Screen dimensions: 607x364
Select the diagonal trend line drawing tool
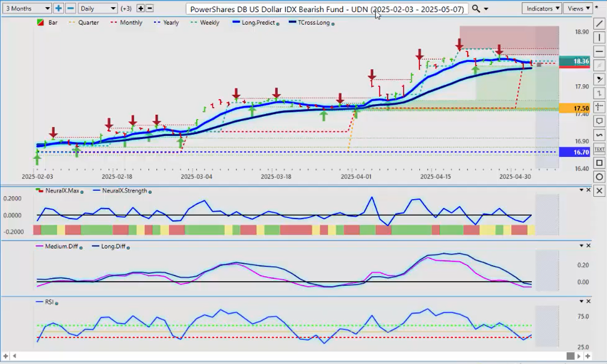point(599,24)
